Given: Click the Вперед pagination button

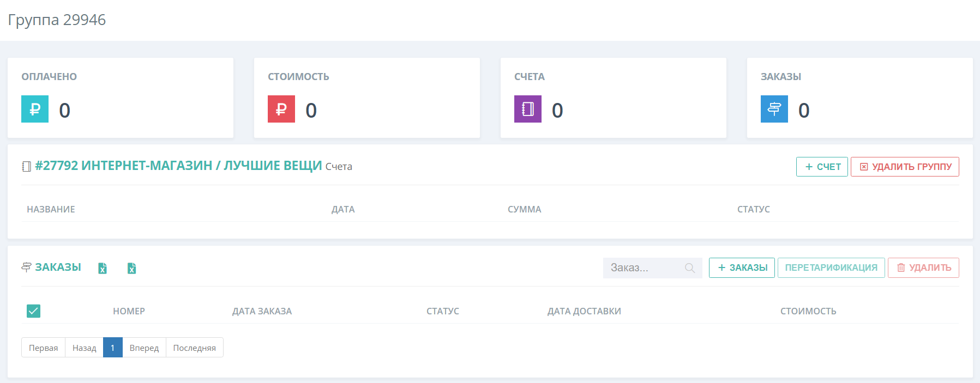Looking at the screenshot, I should 144,348.
